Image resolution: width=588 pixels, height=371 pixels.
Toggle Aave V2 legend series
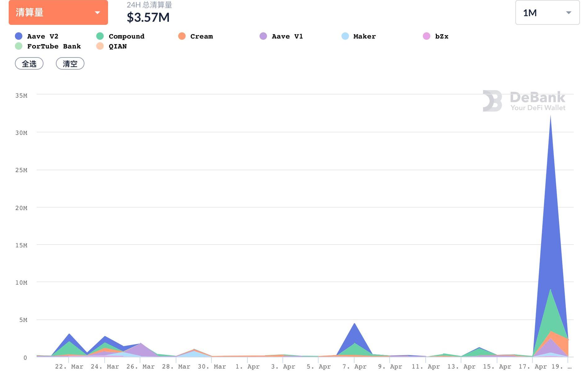point(37,36)
